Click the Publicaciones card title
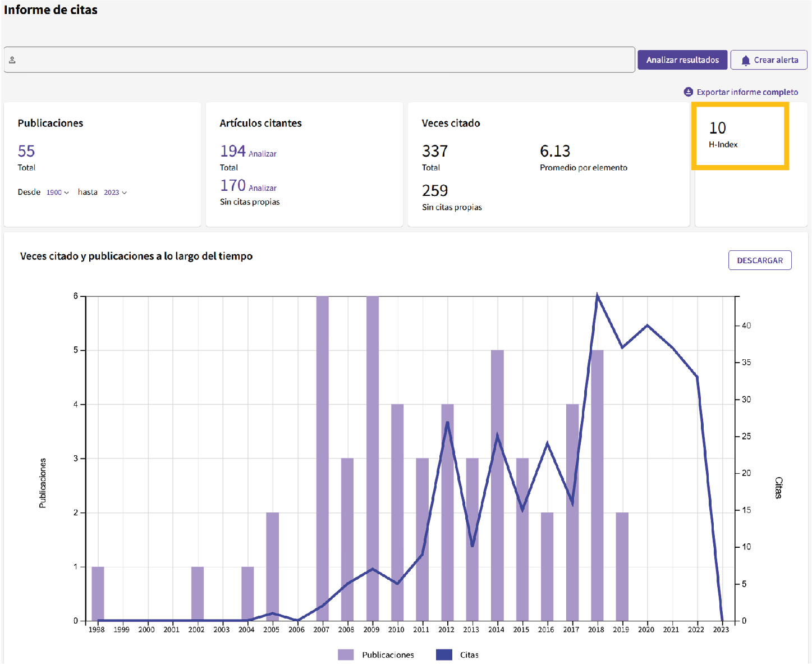Image resolution: width=812 pixels, height=664 pixels. point(51,123)
